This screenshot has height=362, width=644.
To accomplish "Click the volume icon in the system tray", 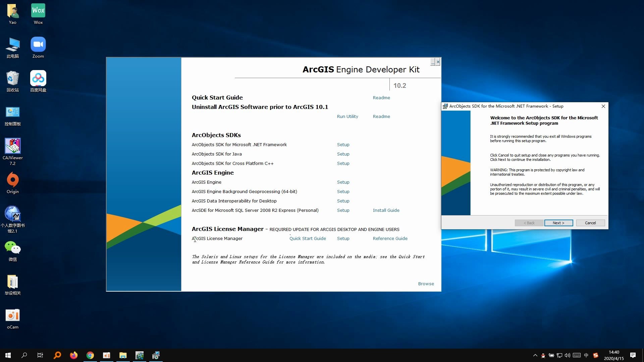I will click(x=568, y=355).
